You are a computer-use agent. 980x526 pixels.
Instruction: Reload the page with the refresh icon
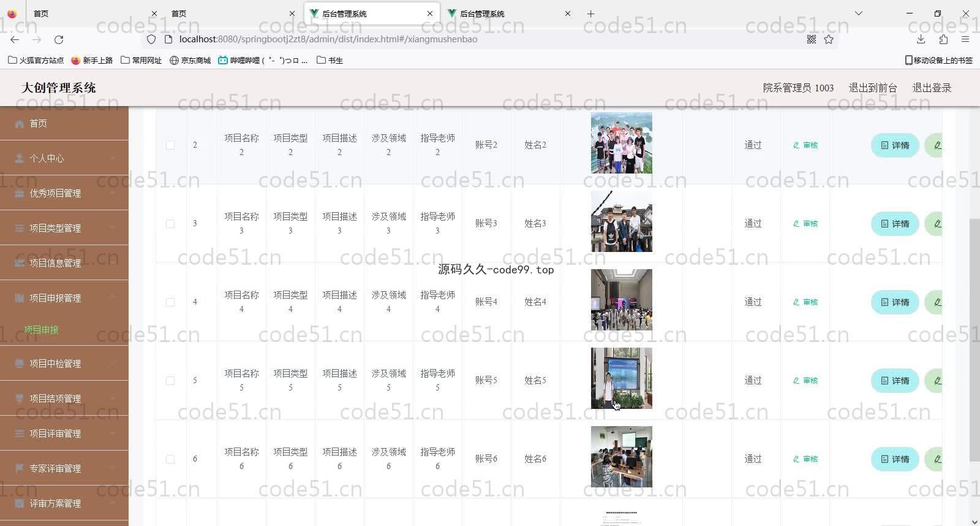pyautogui.click(x=59, y=39)
